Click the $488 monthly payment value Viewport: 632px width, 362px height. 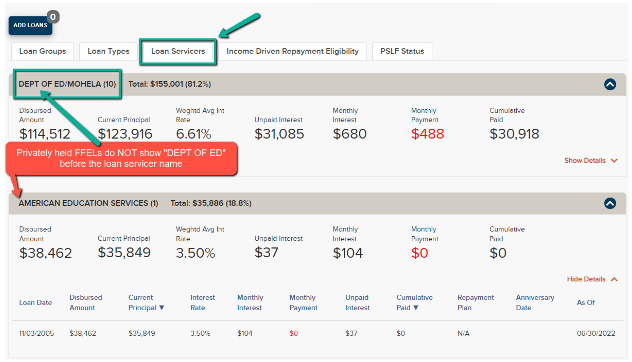[428, 134]
